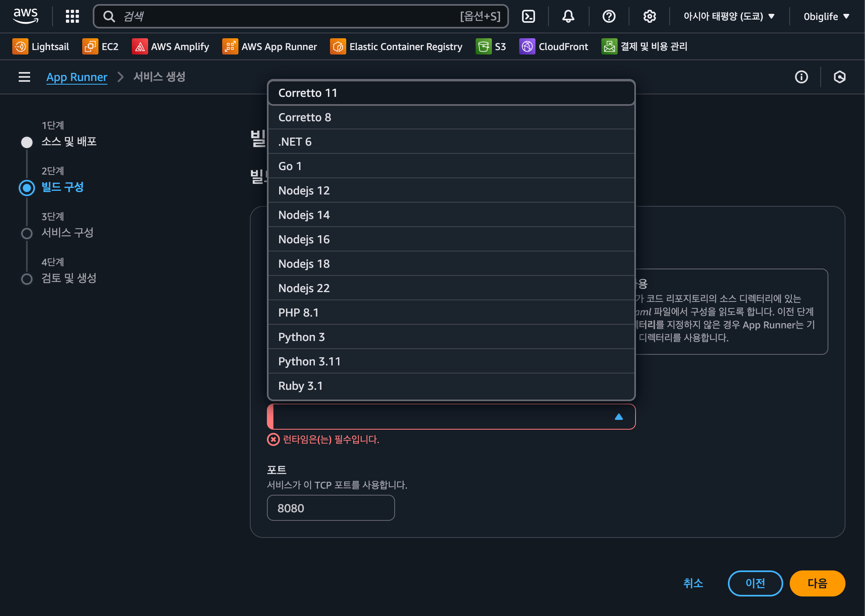The height and width of the screenshot is (616, 865).
Task: Choose Nodejs 18 from the list
Action: [x=451, y=264]
